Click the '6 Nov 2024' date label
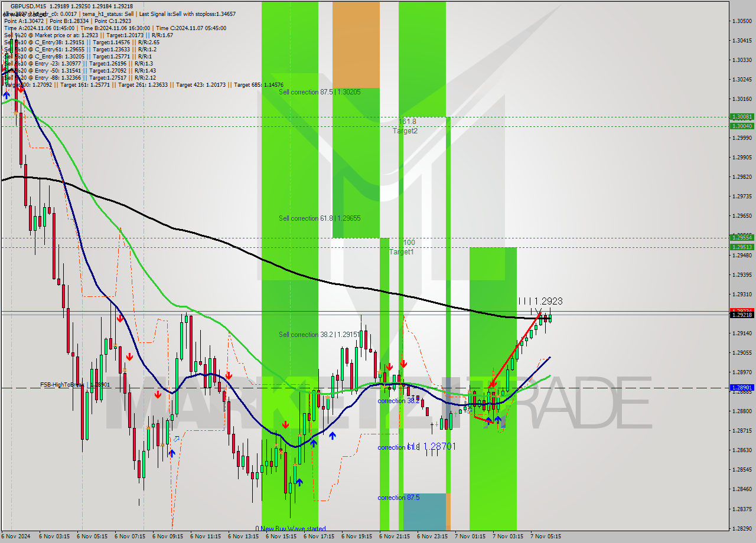 pyautogui.click(x=15, y=537)
